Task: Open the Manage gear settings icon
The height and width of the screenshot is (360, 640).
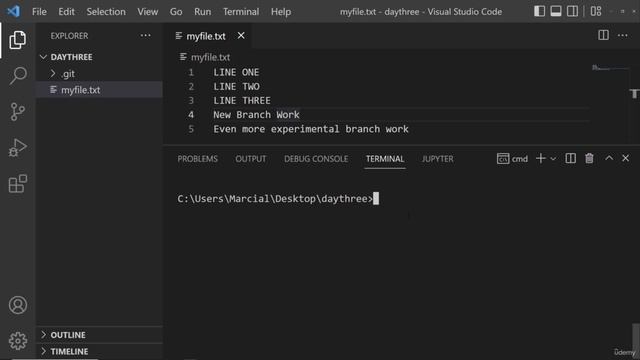Action: (18, 340)
